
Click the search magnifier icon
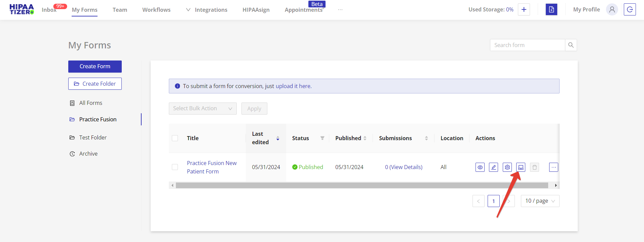pyautogui.click(x=571, y=45)
